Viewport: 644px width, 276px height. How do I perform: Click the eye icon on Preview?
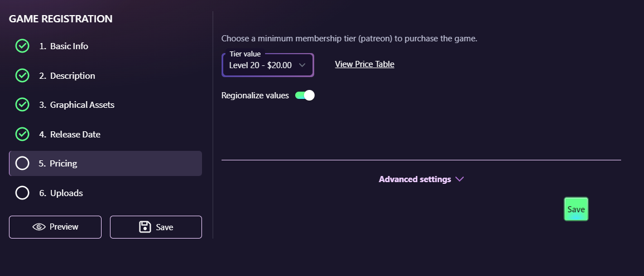coord(39,227)
